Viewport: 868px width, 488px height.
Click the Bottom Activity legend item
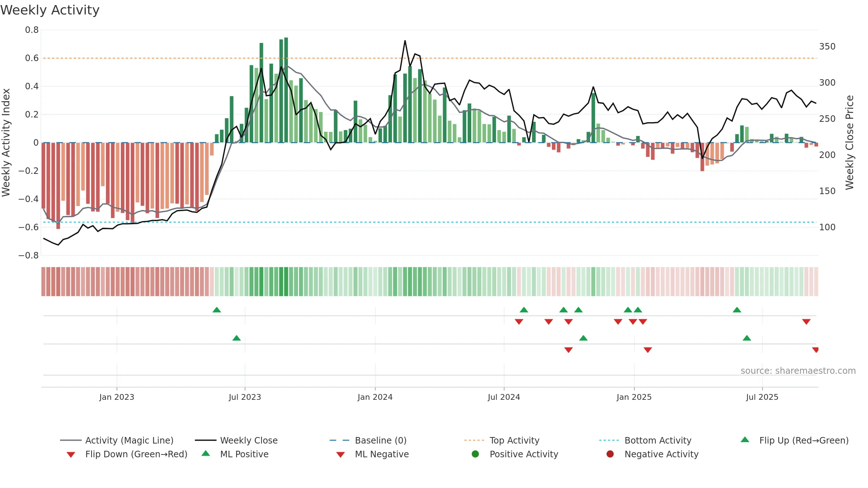(645, 440)
